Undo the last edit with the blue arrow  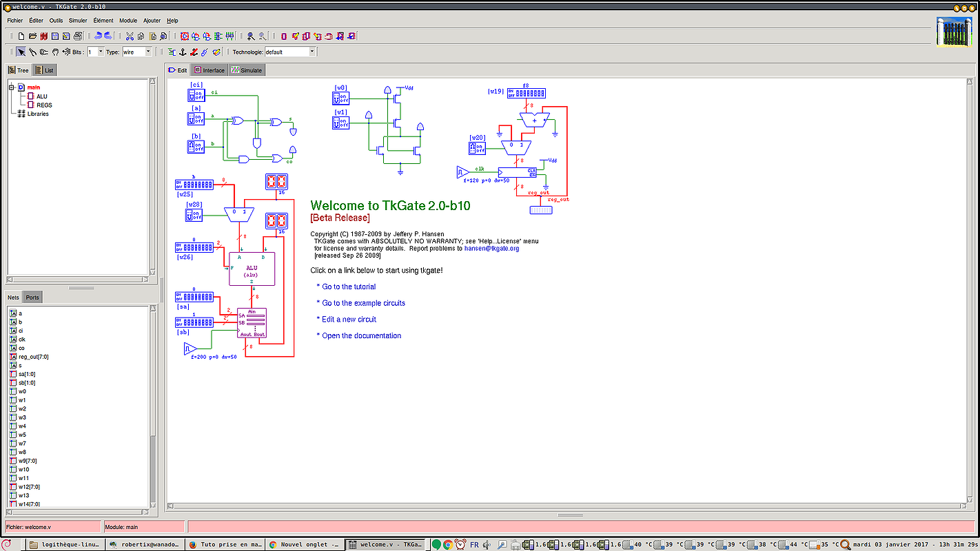pyautogui.click(x=98, y=36)
